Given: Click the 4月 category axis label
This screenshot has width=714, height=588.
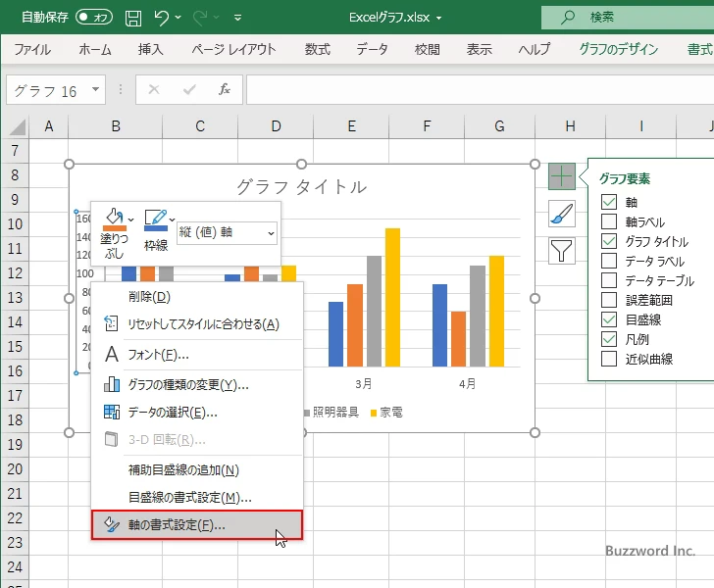Looking at the screenshot, I should coord(468,383).
